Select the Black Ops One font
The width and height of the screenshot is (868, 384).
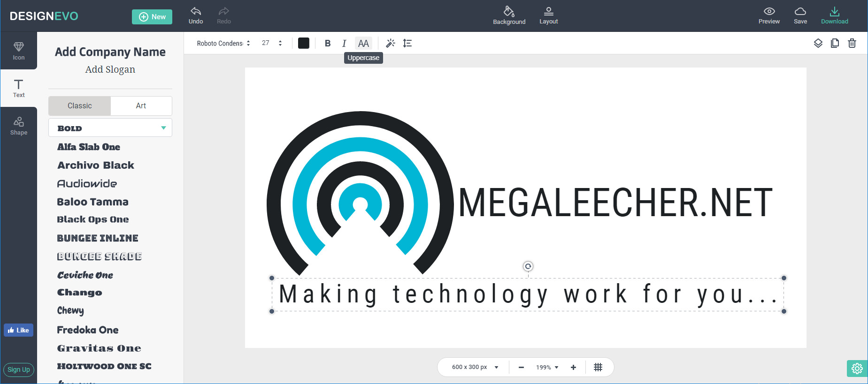coord(93,219)
